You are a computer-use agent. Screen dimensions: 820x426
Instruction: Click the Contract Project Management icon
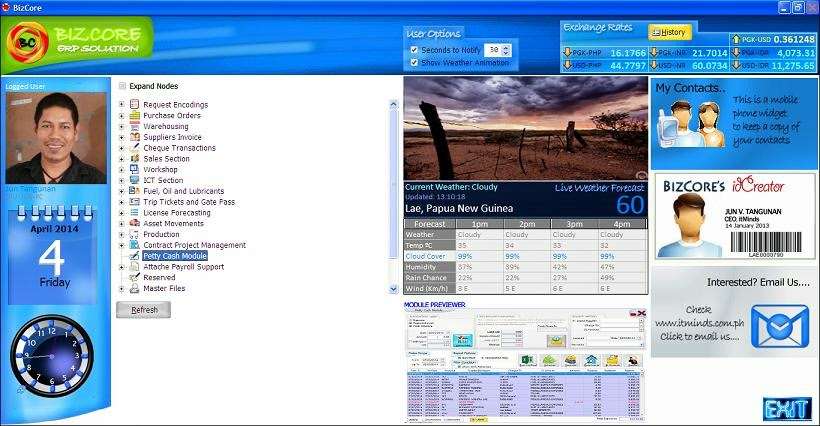[134, 245]
